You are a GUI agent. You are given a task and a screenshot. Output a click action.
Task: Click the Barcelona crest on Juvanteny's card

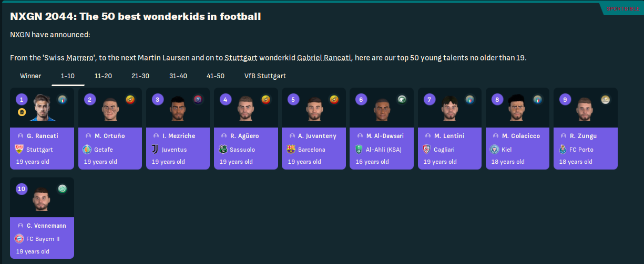291,150
